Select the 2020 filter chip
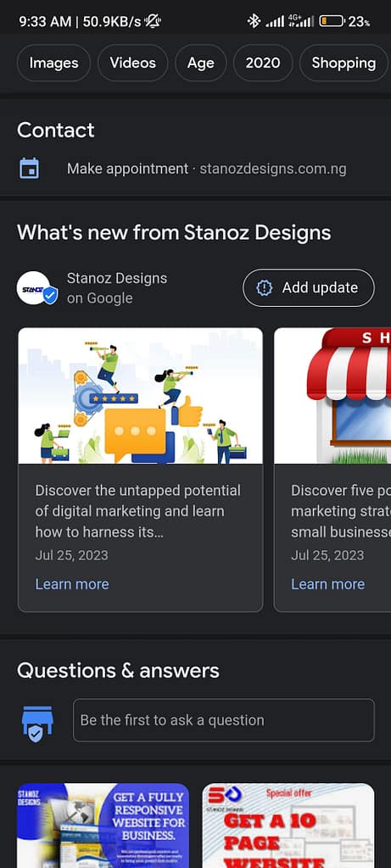 [263, 63]
